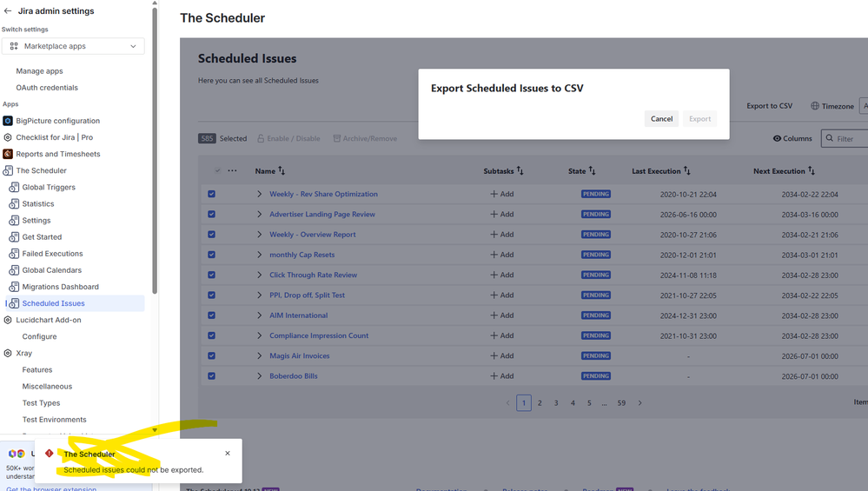Screen dimensions: 868x491
Task: Cancel the Export to CSV dialog
Action: point(661,119)
